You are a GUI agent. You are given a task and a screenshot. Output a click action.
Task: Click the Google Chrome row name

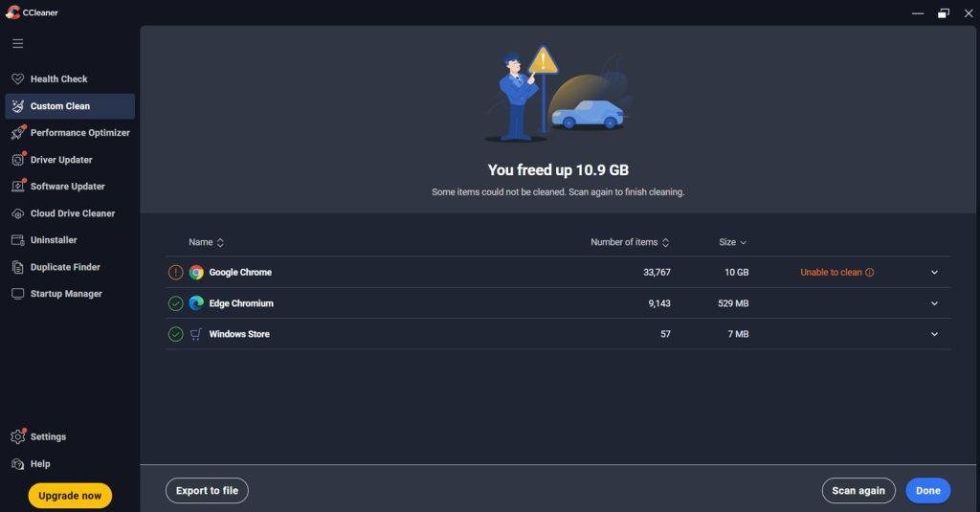tap(240, 272)
